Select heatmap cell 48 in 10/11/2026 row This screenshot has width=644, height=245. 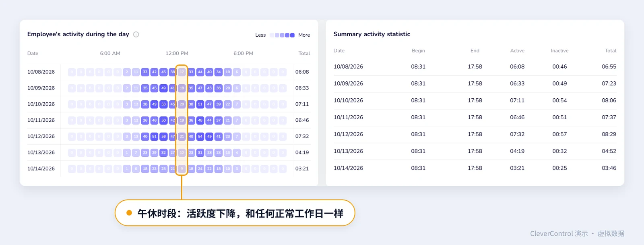(200, 120)
